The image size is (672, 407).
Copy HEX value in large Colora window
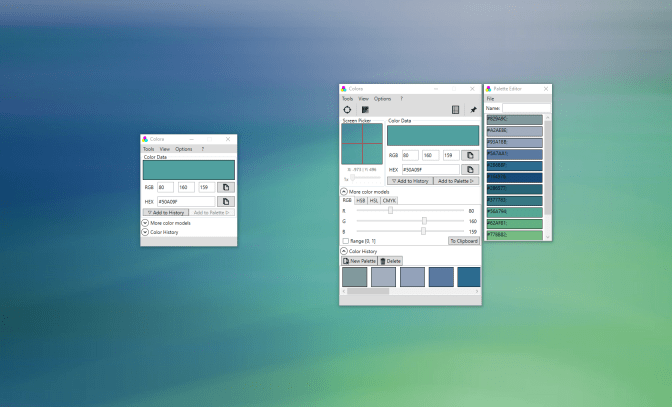[470, 169]
